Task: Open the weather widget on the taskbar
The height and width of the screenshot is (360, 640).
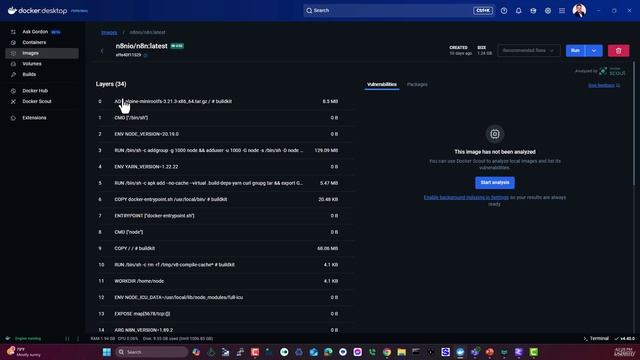Action: tap(24, 352)
